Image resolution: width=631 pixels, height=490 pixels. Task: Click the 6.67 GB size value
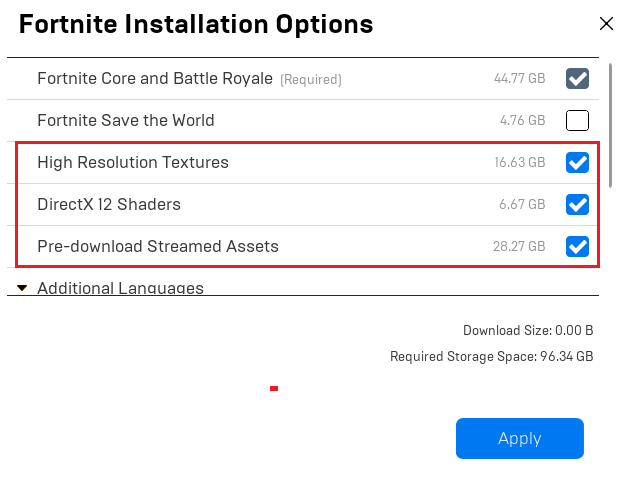[522, 204]
